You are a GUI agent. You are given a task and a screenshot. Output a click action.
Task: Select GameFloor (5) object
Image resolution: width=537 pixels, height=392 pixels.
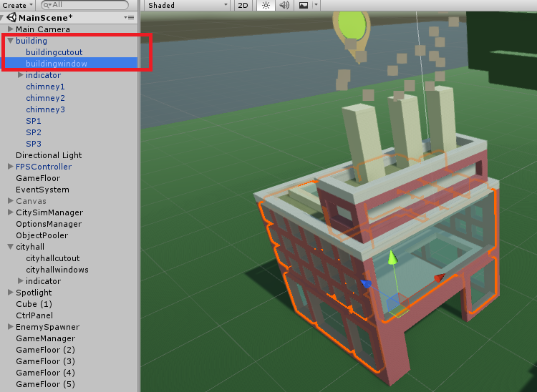(x=45, y=384)
